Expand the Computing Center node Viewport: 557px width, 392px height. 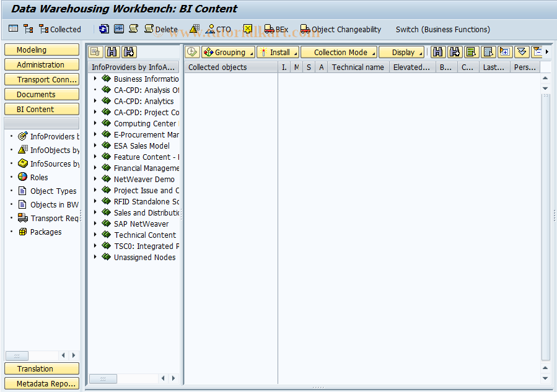point(95,123)
